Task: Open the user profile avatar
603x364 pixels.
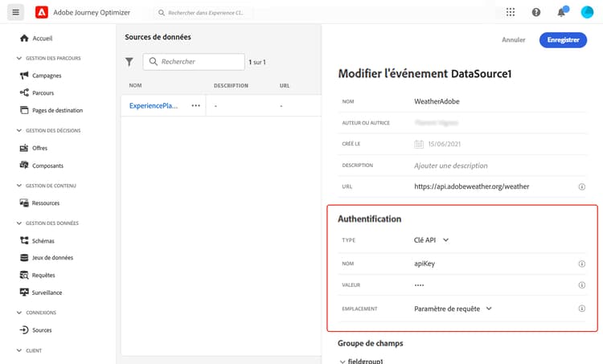Action: [x=587, y=12]
